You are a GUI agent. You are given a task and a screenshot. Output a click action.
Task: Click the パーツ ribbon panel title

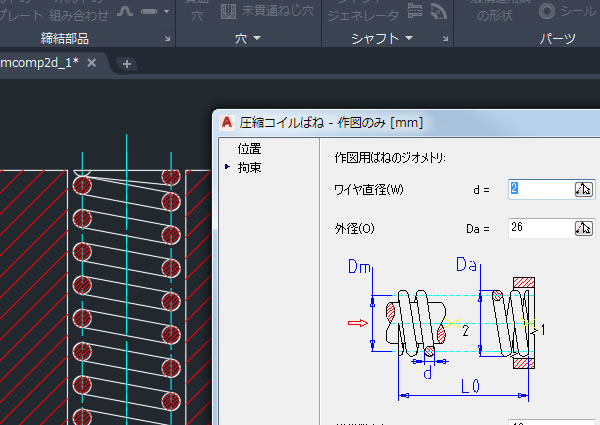click(x=558, y=39)
